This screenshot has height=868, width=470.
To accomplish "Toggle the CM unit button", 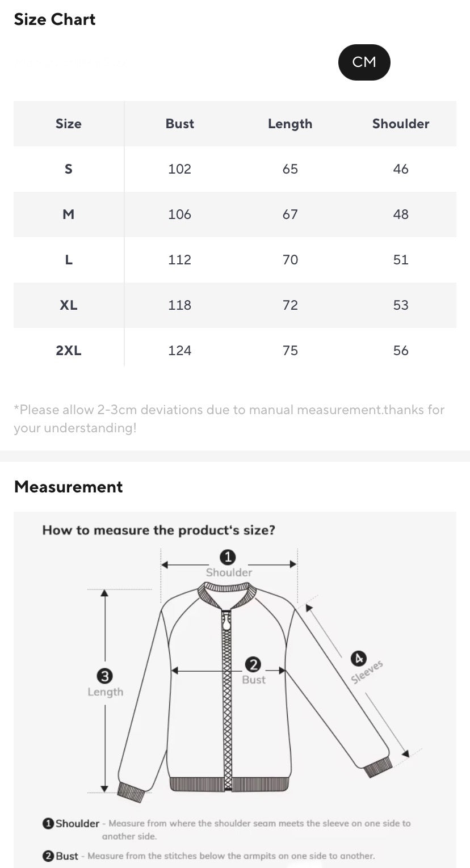I will [x=364, y=62].
